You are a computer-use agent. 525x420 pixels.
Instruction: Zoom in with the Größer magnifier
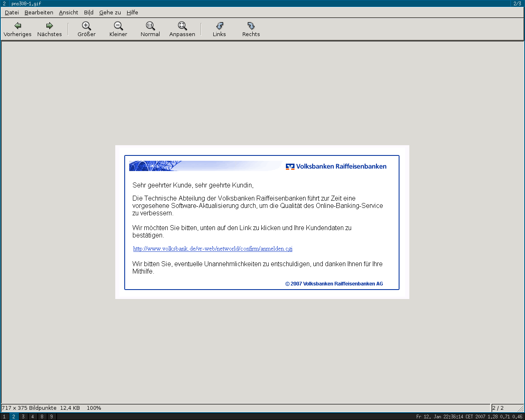tap(87, 30)
